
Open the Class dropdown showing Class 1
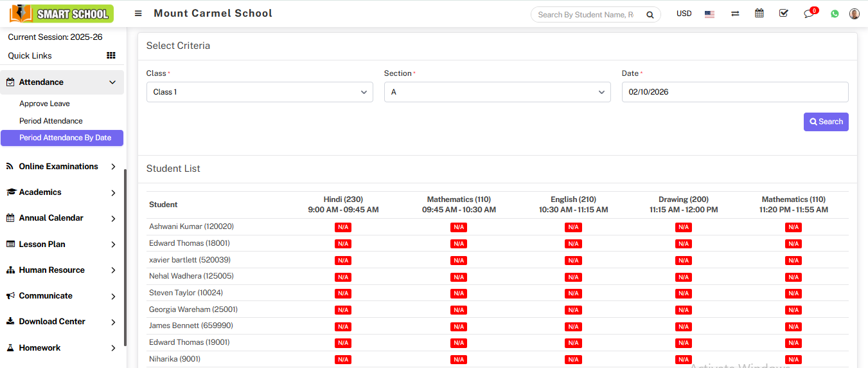coord(260,92)
